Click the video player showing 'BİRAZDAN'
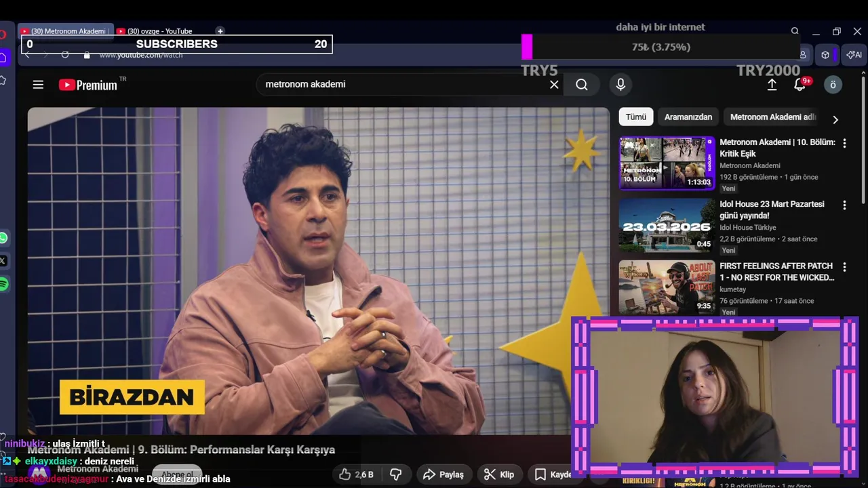This screenshot has height=488, width=868. [x=318, y=271]
